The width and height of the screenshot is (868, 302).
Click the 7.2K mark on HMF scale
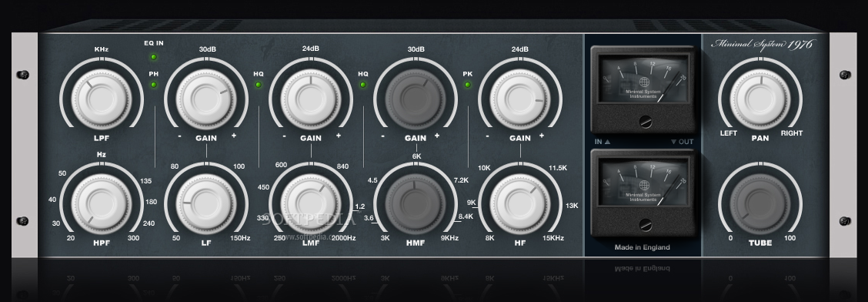461,180
